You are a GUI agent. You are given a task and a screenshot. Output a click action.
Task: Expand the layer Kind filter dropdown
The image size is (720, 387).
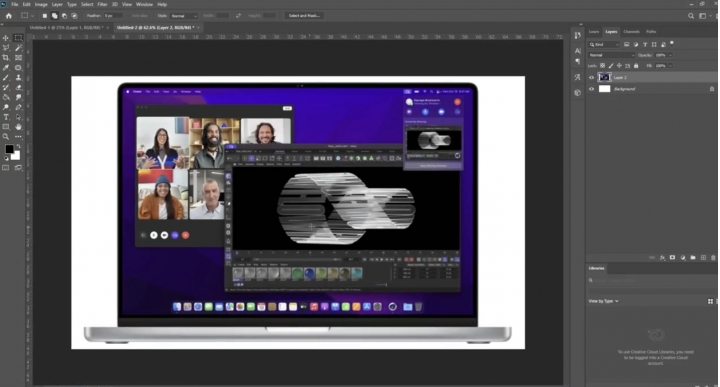(604, 45)
